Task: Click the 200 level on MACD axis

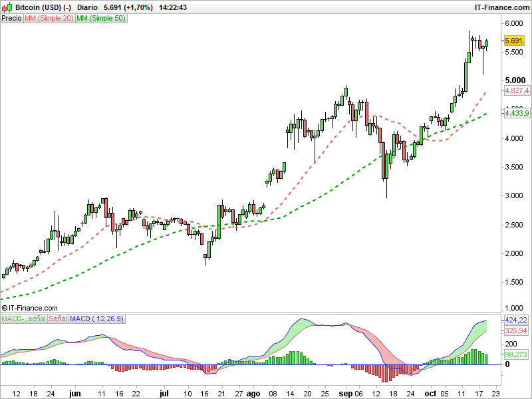Action: [x=511, y=344]
